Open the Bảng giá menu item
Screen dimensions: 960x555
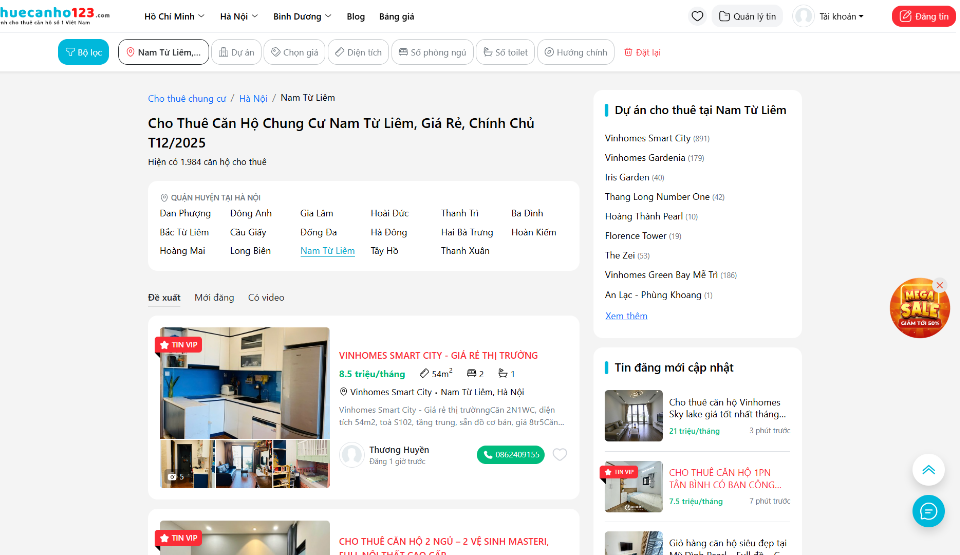[396, 17]
